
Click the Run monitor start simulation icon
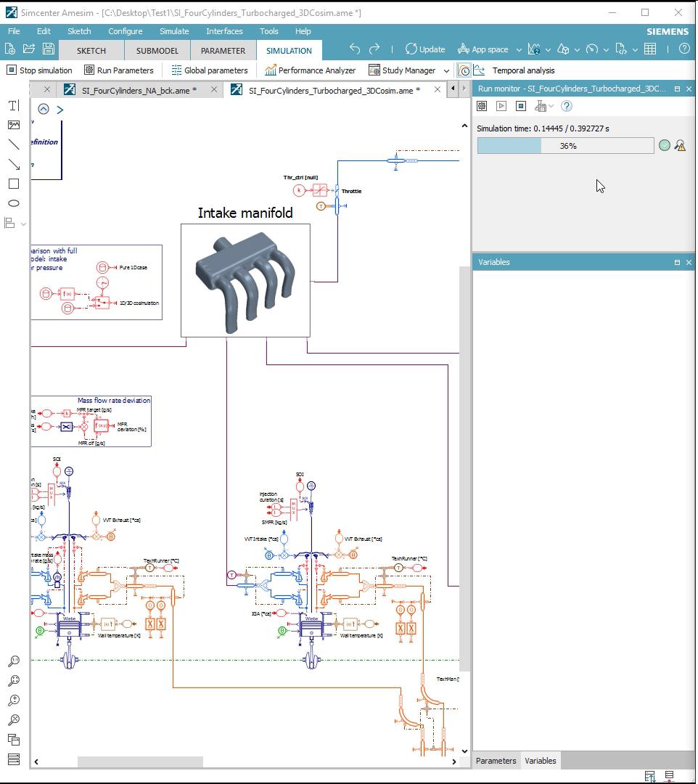501,106
